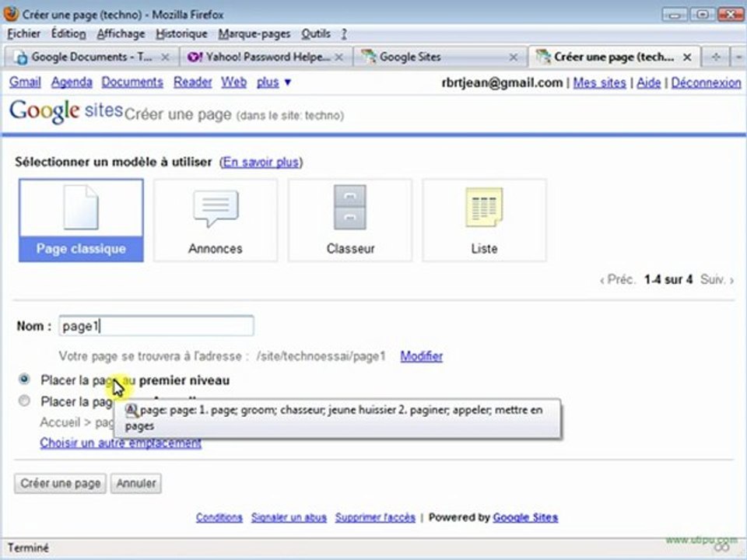The image size is (747, 560).
Task: Click the Google sites logo
Action: click(x=65, y=111)
